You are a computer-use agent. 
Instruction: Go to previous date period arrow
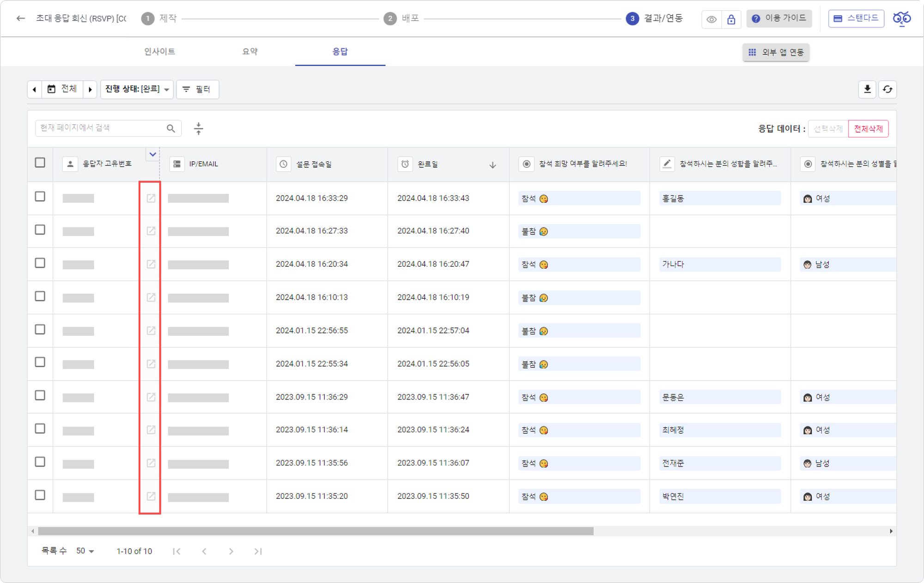[35, 89]
